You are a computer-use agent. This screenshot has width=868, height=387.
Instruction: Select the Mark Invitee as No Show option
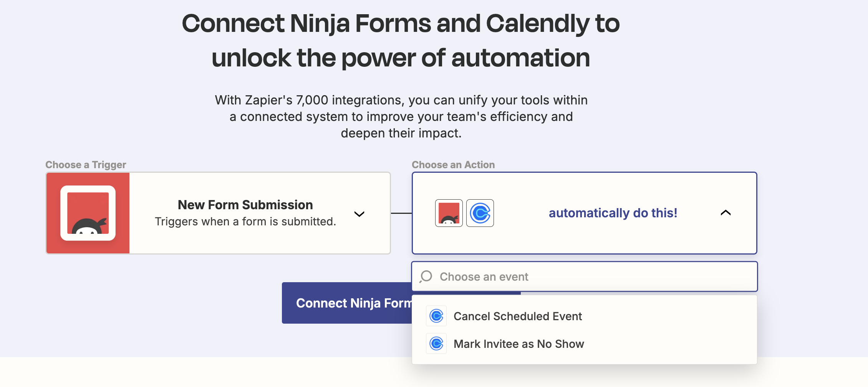pos(519,344)
